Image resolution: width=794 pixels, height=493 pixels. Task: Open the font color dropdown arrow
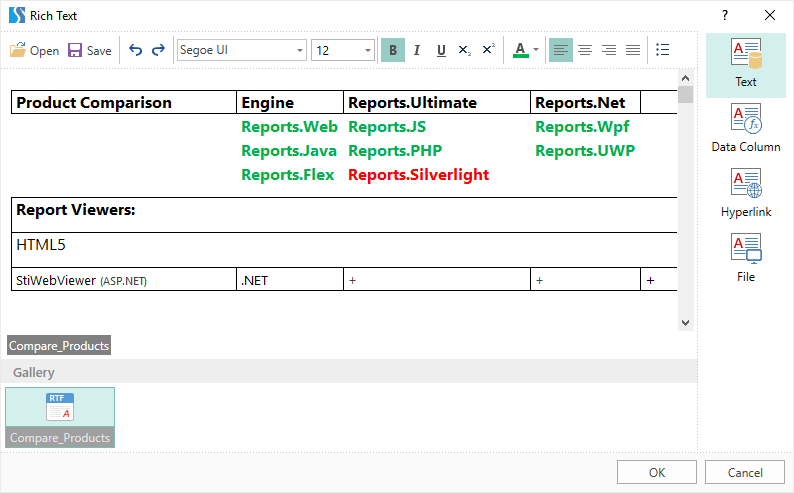click(x=536, y=50)
